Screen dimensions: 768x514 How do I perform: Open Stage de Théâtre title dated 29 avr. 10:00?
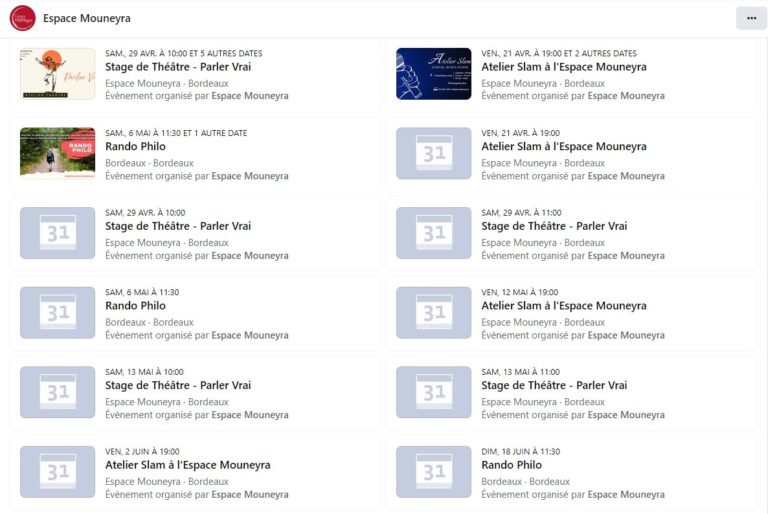point(178,226)
